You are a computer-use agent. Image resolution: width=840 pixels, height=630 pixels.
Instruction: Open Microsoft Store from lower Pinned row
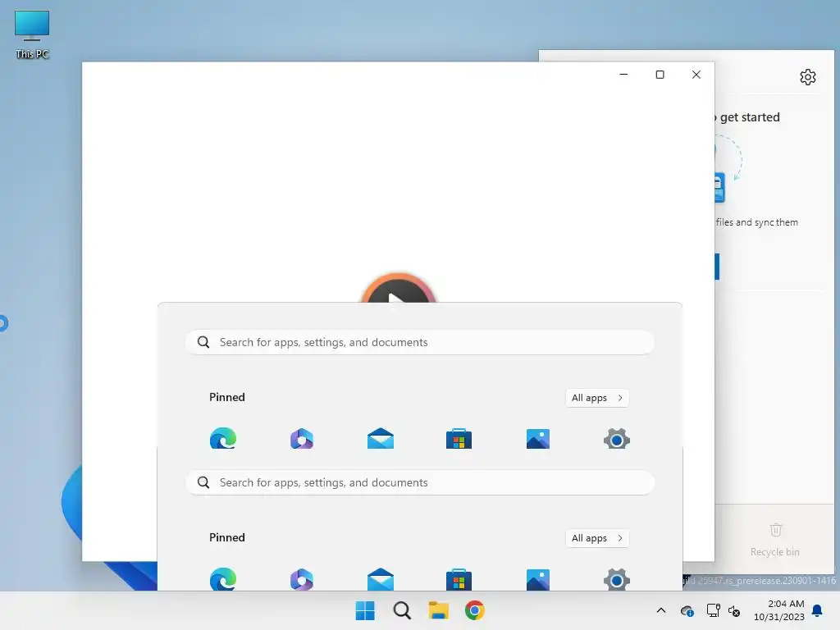(459, 579)
